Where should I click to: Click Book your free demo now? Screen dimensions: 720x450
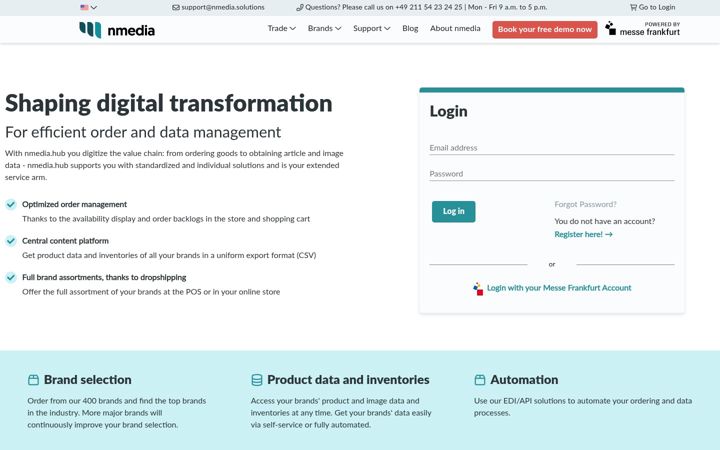545,29
